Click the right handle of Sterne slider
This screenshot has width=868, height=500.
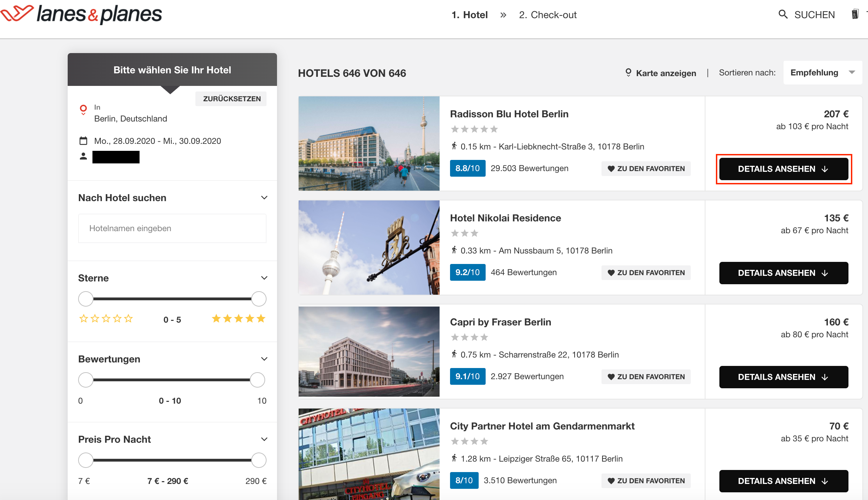click(259, 299)
